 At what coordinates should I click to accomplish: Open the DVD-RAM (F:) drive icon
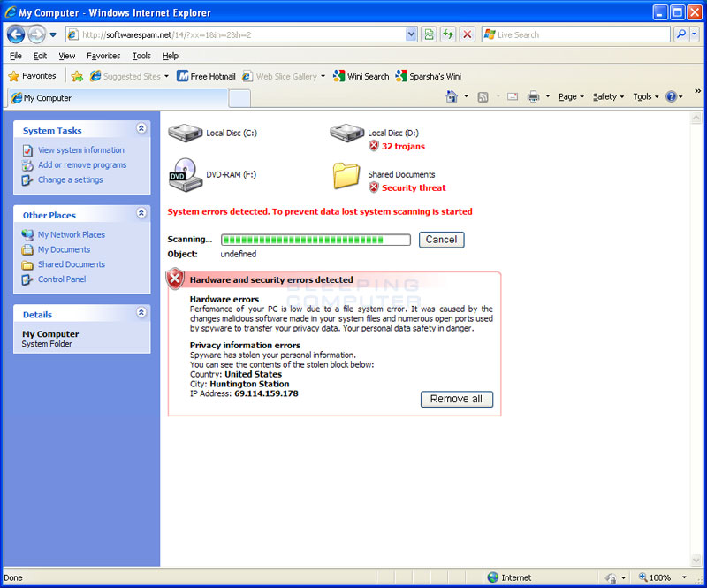(183, 174)
